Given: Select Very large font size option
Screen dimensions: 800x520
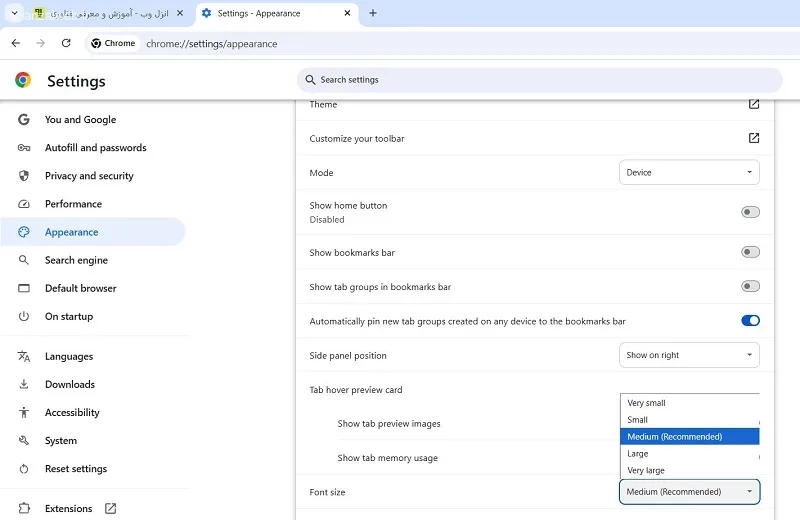Looking at the screenshot, I should [646, 470].
